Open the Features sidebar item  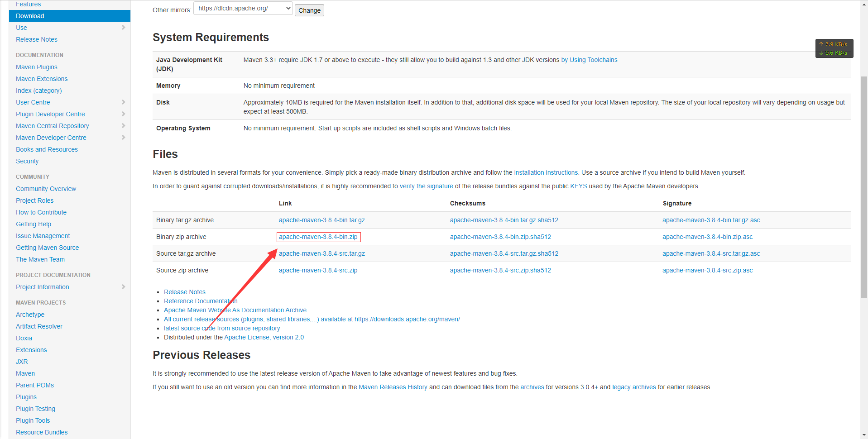[28, 4]
